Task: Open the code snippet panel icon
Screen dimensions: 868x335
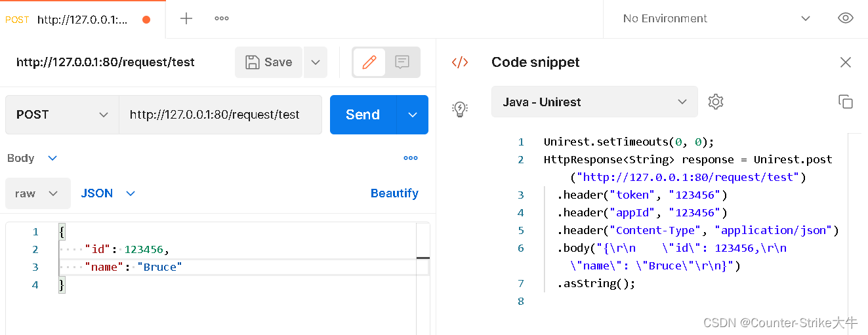Action: click(460, 62)
